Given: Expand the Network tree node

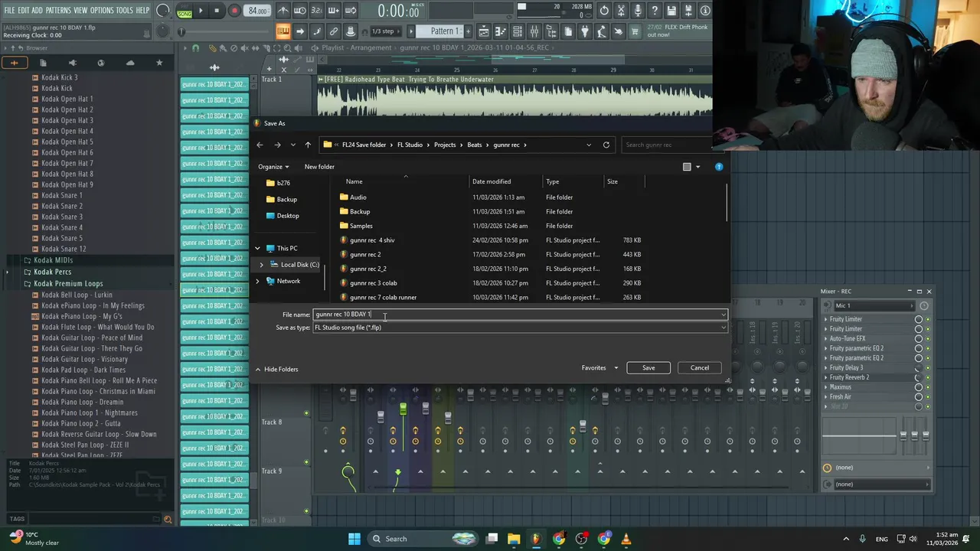Looking at the screenshot, I should click(257, 281).
